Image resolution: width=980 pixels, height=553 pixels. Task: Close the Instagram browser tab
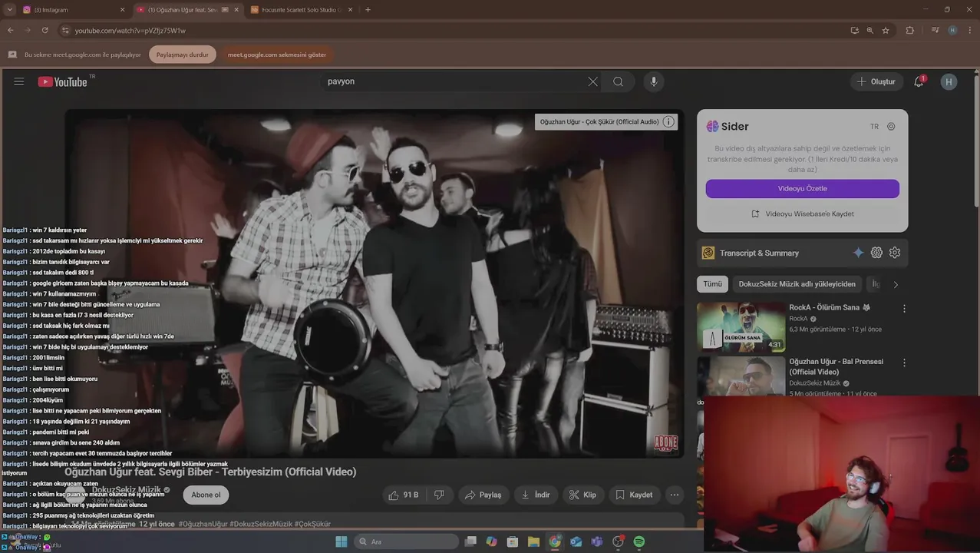tap(122, 10)
